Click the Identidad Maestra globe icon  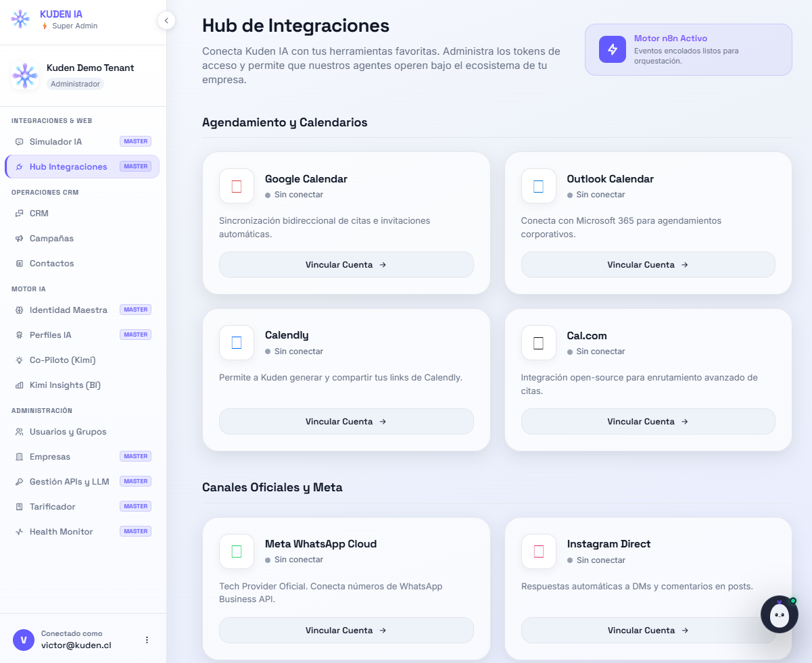19,310
